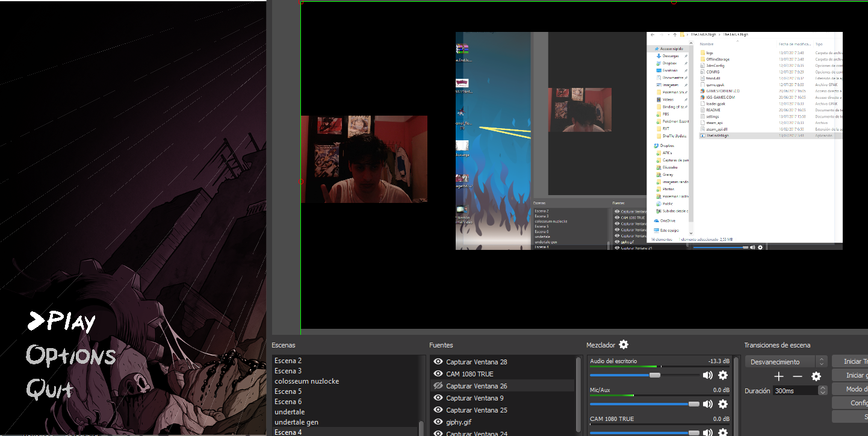
Task: Open Options in the game menu
Action: pos(71,355)
